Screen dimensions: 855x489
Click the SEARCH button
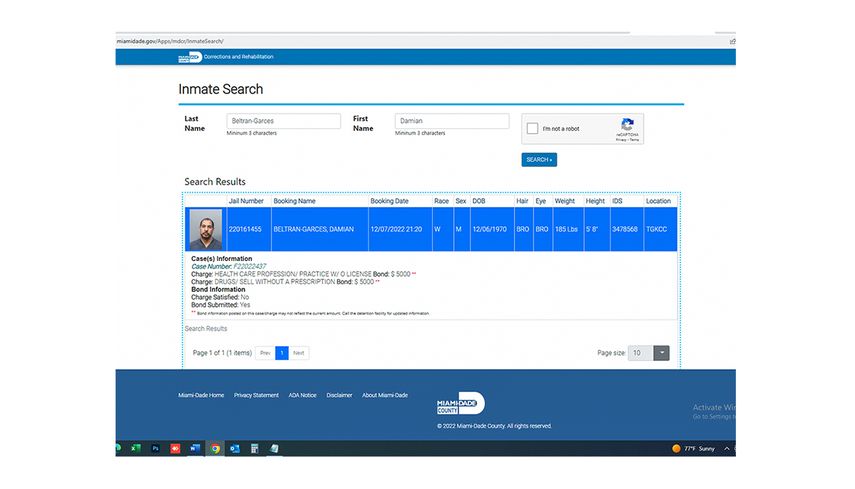[539, 160]
